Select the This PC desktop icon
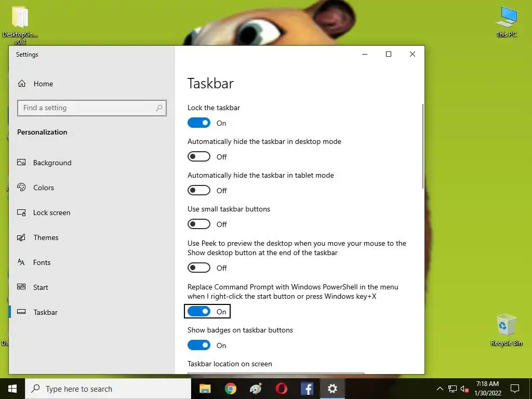The width and height of the screenshot is (532, 399). (x=506, y=22)
